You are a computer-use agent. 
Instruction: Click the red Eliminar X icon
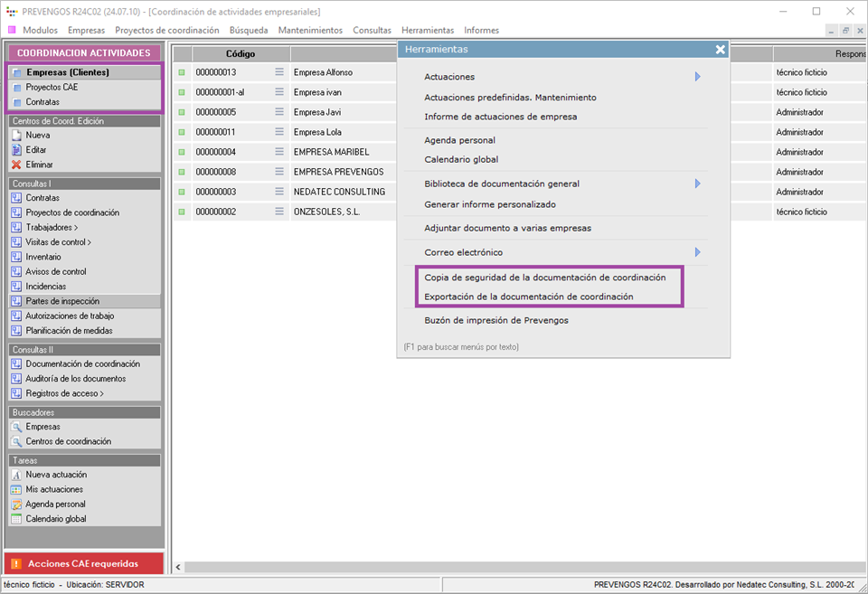coord(17,165)
